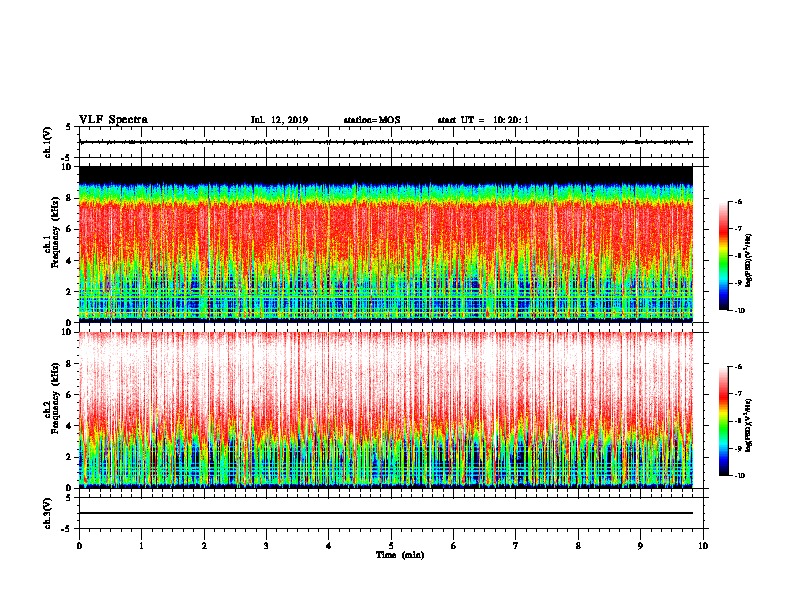Click the ch.2 spectrogram color scale bar
The image size is (792, 612).
tap(723, 421)
